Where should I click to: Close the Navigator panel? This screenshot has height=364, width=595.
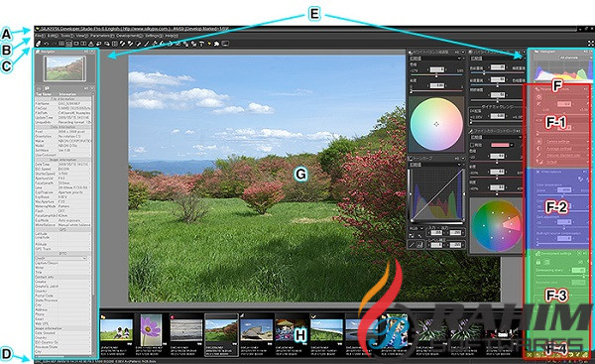(x=92, y=52)
